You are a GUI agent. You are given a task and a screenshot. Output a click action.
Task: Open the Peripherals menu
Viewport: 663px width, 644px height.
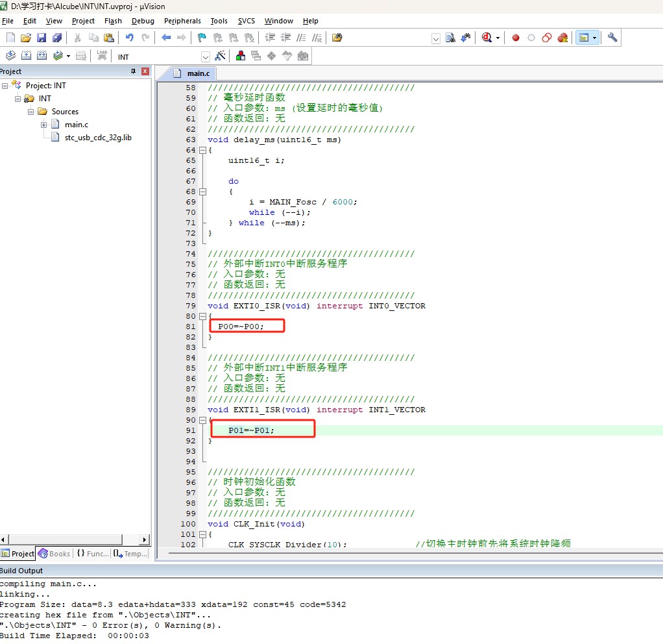pyautogui.click(x=182, y=21)
